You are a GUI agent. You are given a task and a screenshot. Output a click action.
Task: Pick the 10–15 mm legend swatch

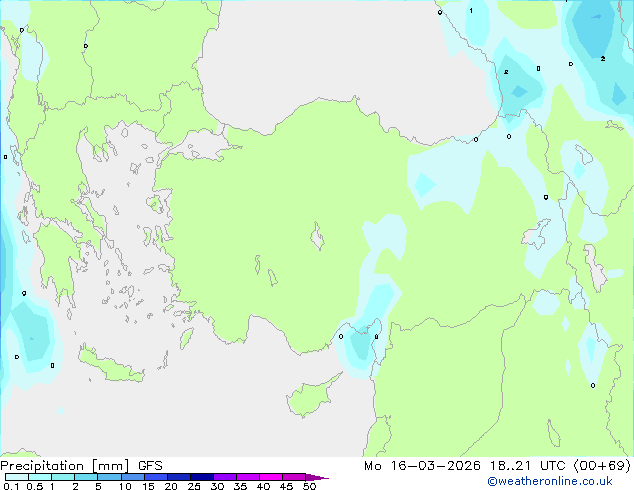[132, 477]
